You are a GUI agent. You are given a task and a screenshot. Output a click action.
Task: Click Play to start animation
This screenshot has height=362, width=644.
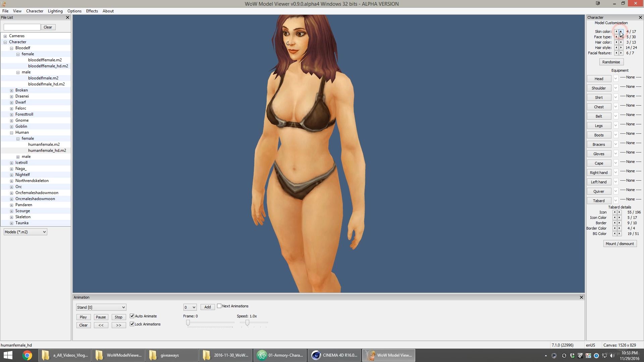(x=83, y=316)
